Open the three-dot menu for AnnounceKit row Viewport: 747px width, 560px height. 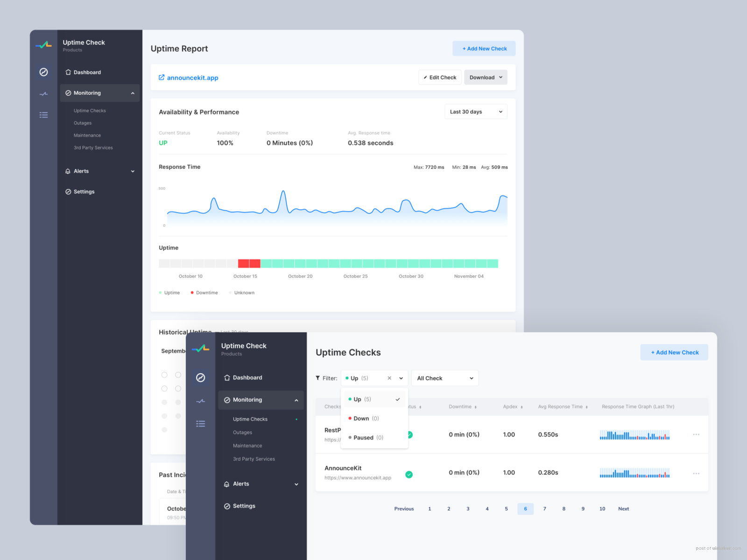(696, 473)
